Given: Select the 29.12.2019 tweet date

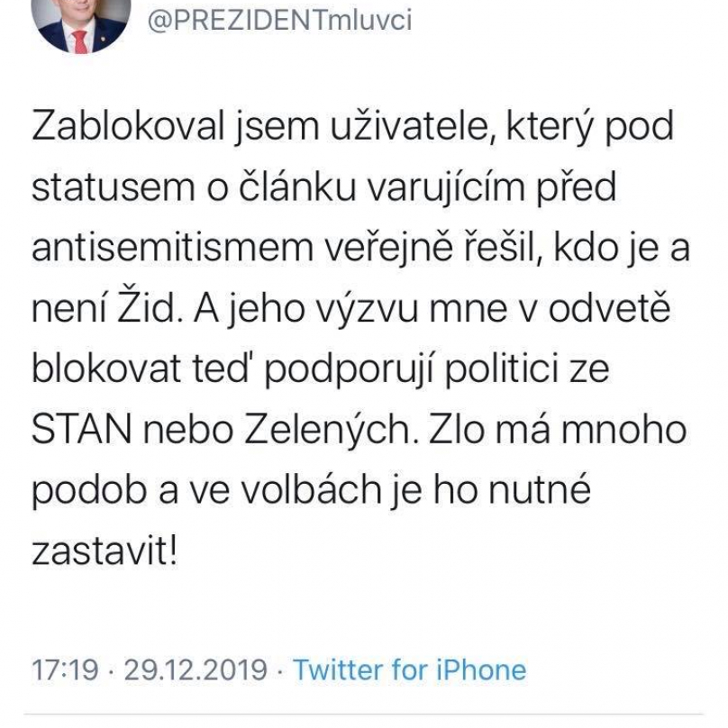Looking at the screenshot, I should click(x=196, y=670).
